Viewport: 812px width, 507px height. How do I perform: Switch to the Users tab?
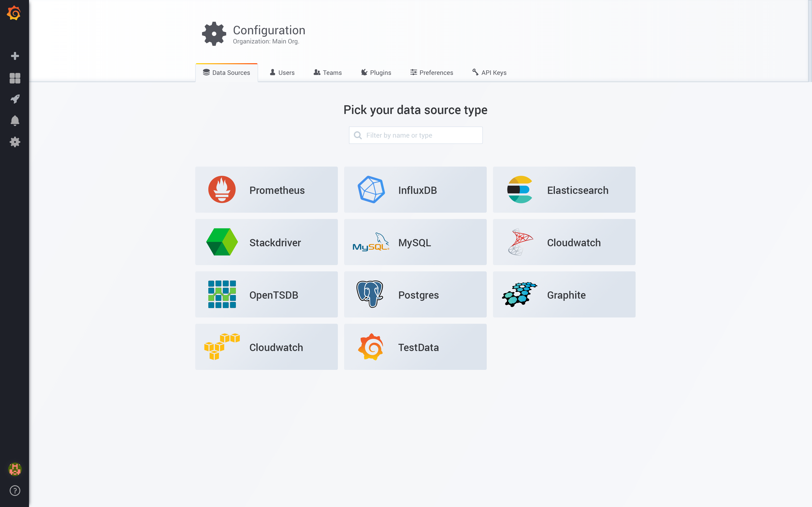pyautogui.click(x=282, y=72)
